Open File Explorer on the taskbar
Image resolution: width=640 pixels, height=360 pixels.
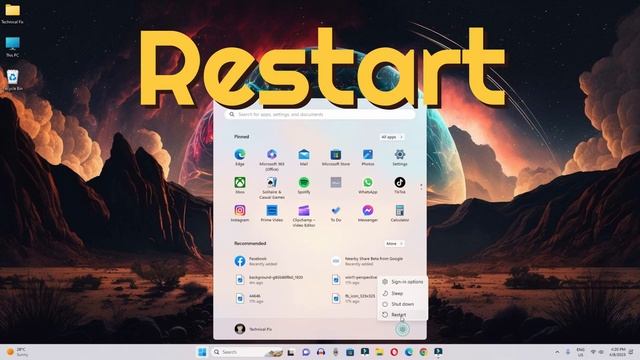tap(379, 352)
